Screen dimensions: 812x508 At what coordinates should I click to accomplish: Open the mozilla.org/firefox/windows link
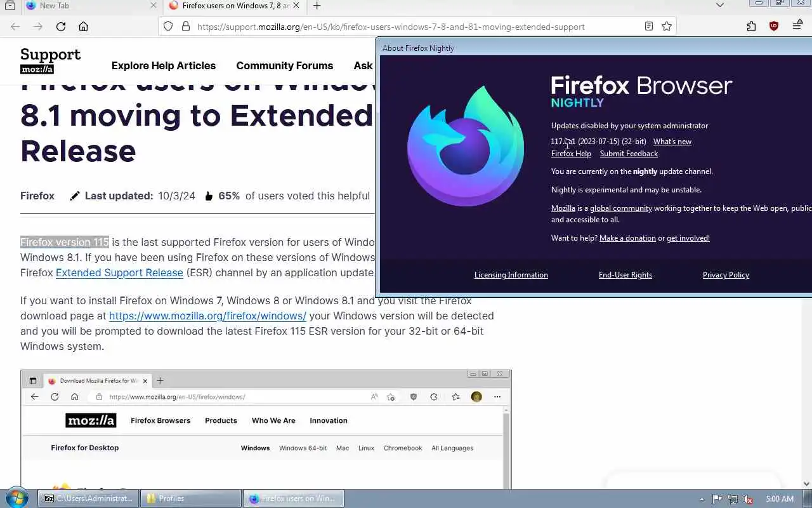pos(207,316)
